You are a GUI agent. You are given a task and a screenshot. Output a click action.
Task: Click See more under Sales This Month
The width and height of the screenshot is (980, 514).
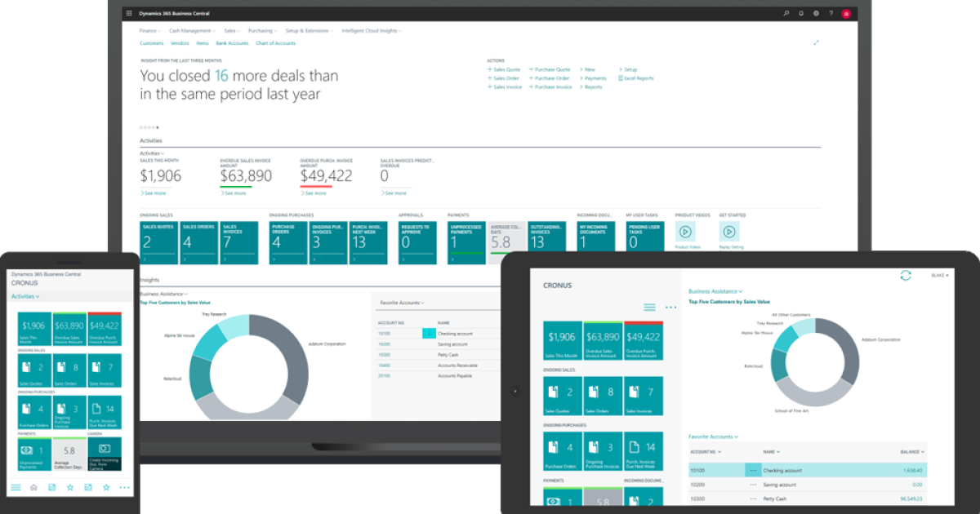(153, 193)
